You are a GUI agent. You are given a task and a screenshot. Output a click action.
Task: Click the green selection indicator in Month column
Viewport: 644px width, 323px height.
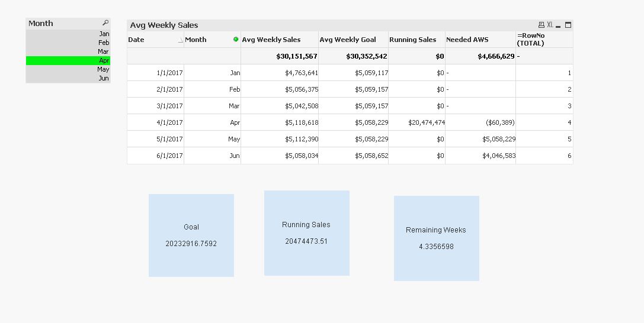(x=236, y=40)
